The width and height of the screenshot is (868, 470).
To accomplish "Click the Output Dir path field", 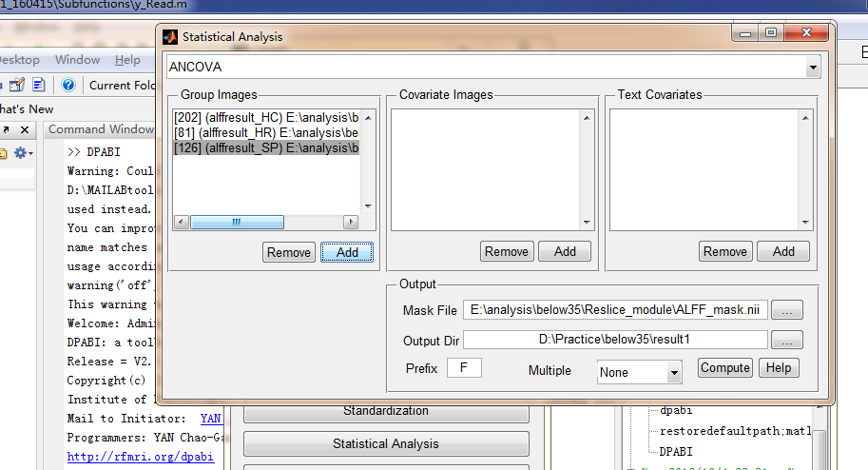I will click(615, 340).
